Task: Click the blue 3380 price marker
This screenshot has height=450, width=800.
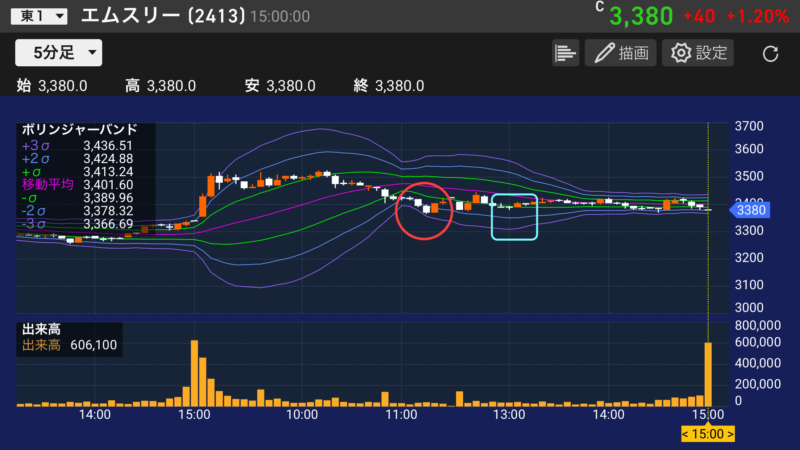Action: [x=750, y=210]
